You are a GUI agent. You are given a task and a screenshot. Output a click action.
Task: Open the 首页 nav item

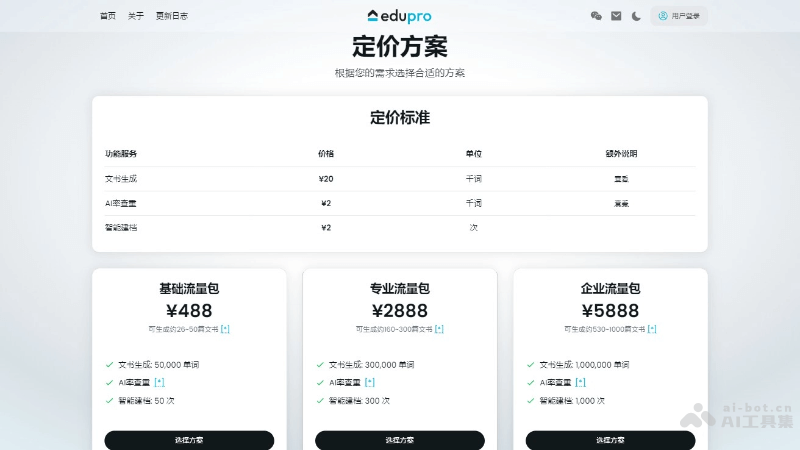[108, 16]
